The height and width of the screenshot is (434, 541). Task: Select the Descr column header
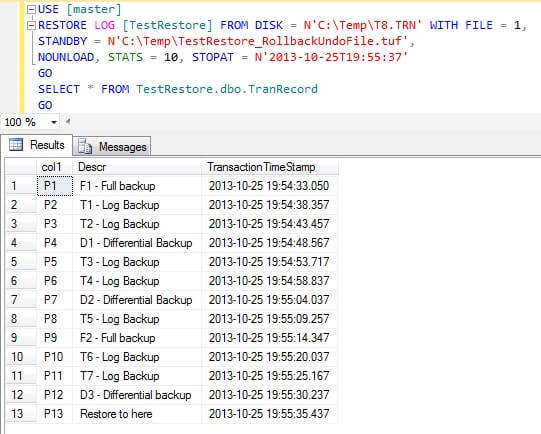pos(137,167)
